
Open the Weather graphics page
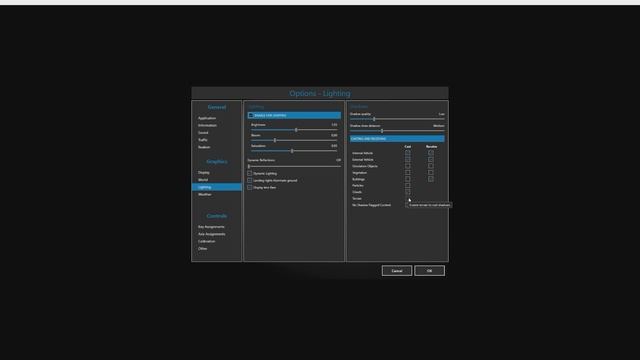(204, 194)
